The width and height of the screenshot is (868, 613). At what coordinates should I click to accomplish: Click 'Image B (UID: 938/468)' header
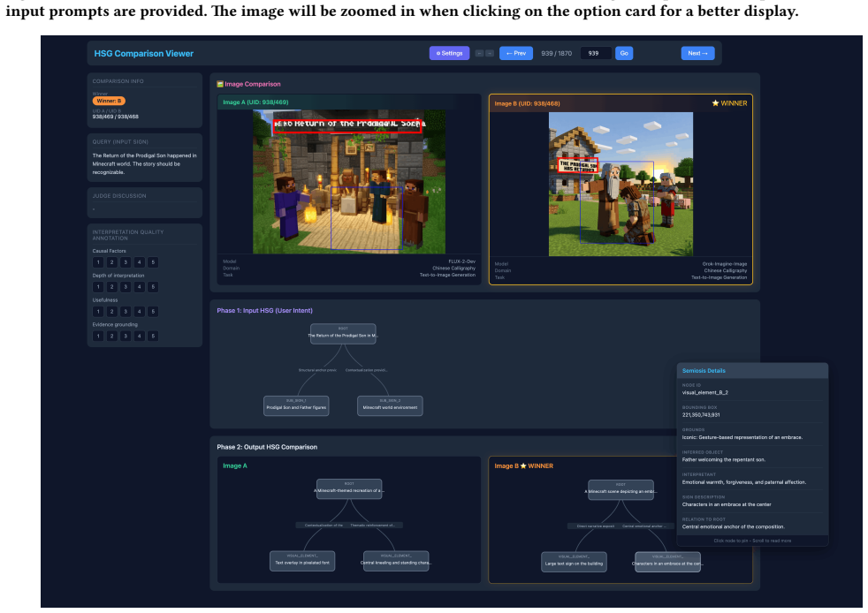(x=527, y=103)
